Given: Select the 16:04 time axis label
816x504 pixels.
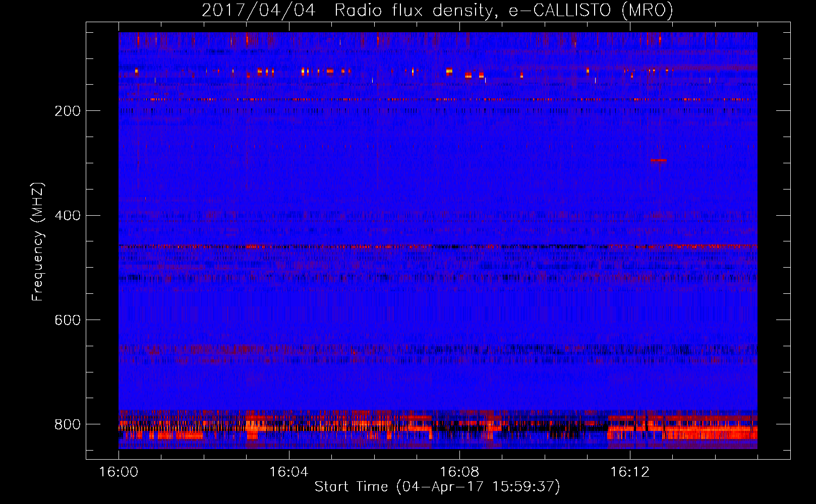Looking at the screenshot, I should point(288,472).
